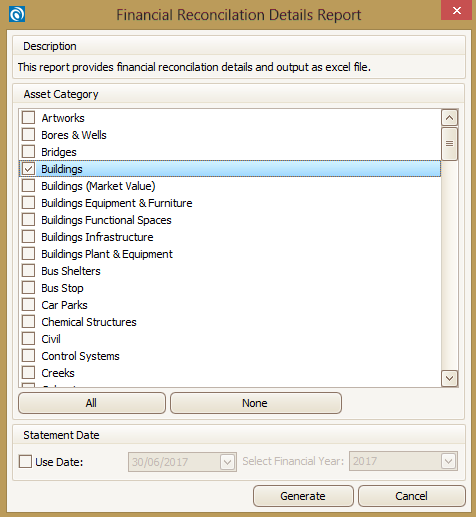
Task: Click the scroll down arrow in category list
Action: pos(449,378)
